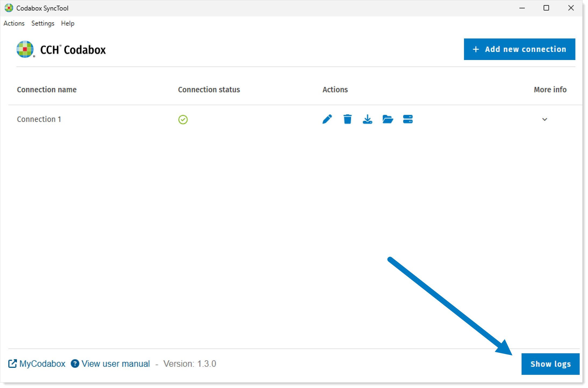Screen dimensions: 588x388
Task: Minimize the Codabox SyncTool window
Action: (x=522, y=8)
